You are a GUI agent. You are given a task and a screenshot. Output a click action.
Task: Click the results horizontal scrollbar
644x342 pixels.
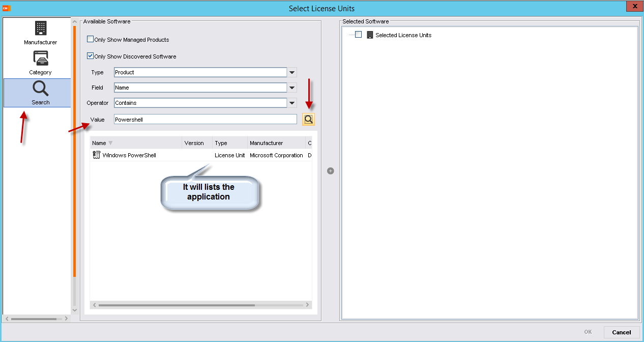point(176,305)
